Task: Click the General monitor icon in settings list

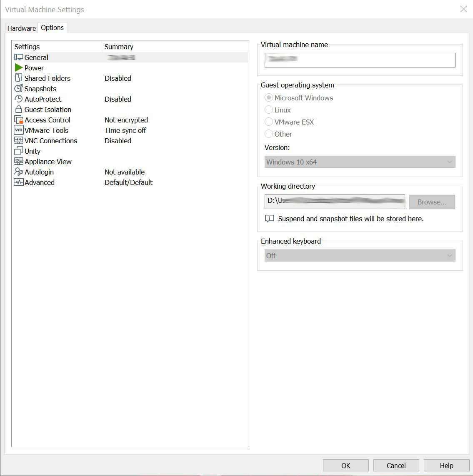Action: click(x=18, y=57)
